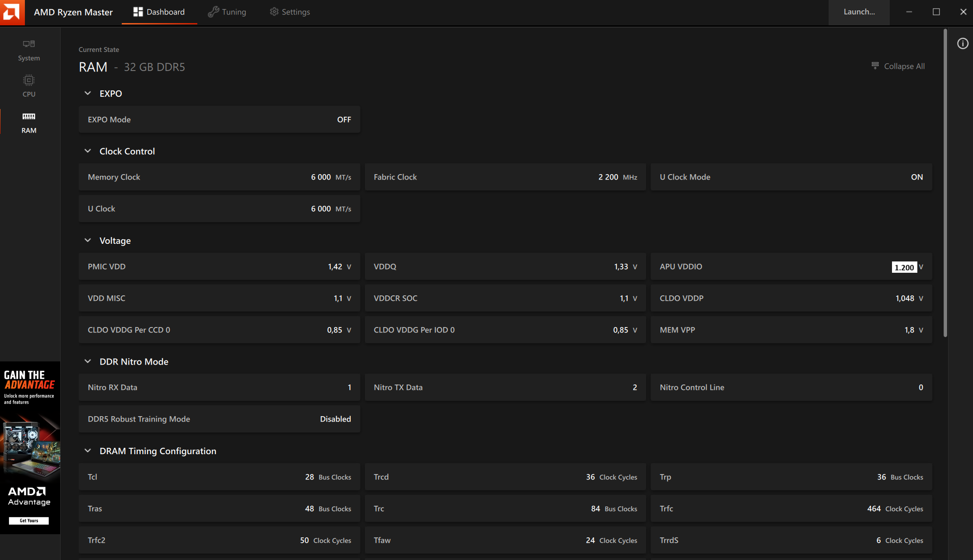Click DDR5 Robust Training Mode Disabled value
Viewport: 973px width, 560px height.
click(x=335, y=419)
